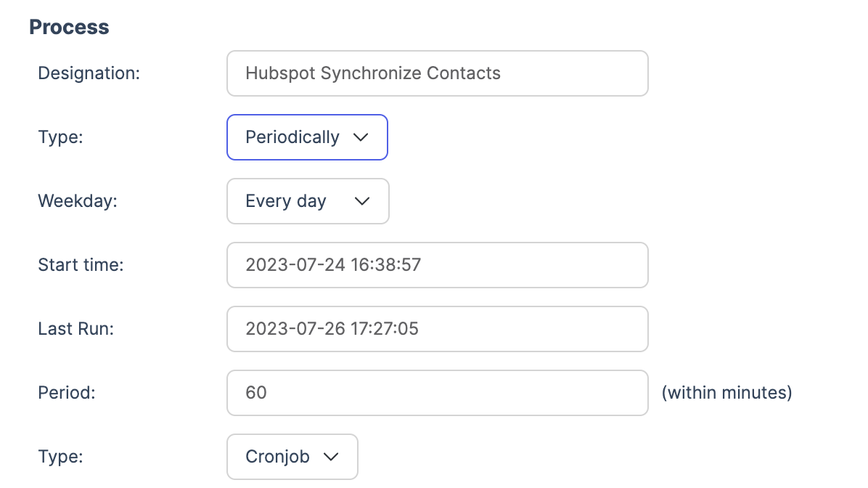Open the Cronjob type dropdown
Viewport: 868px width, 488px height.
click(x=292, y=457)
